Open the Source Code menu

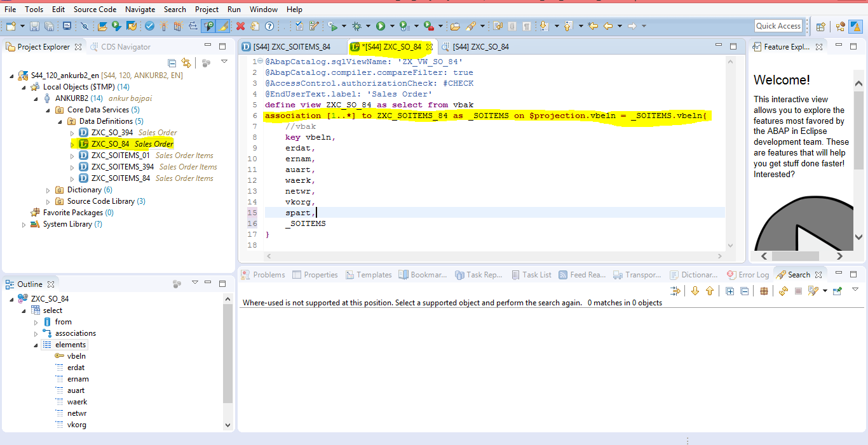pyautogui.click(x=95, y=10)
